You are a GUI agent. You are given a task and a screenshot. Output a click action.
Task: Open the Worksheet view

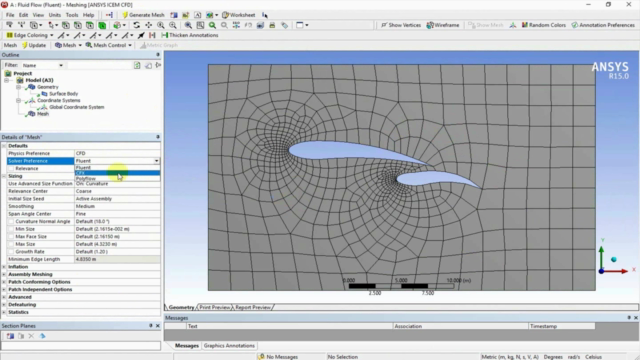pyautogui.click(x=239, y=15)
